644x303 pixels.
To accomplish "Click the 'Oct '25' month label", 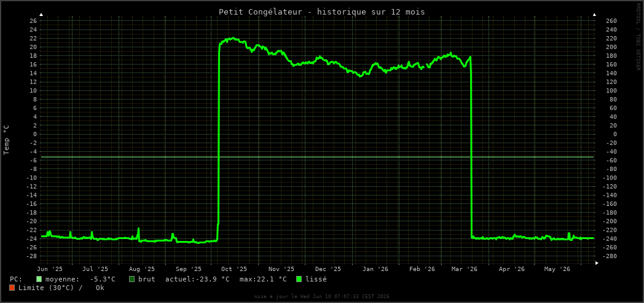I will coord(234,269).
